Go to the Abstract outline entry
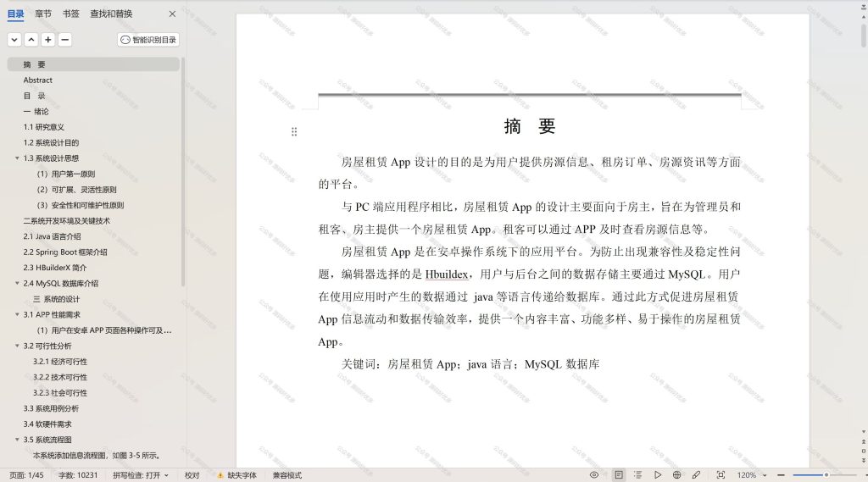 point(37,80)
